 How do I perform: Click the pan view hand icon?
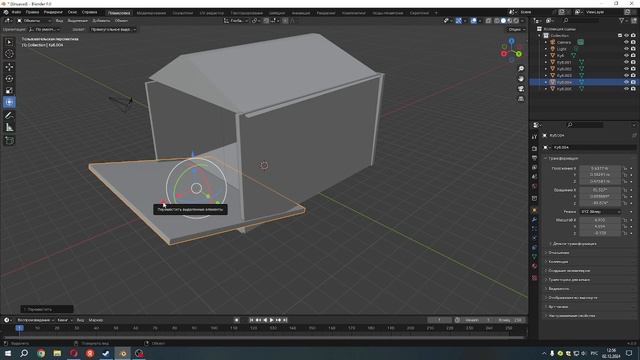(521, 79)
